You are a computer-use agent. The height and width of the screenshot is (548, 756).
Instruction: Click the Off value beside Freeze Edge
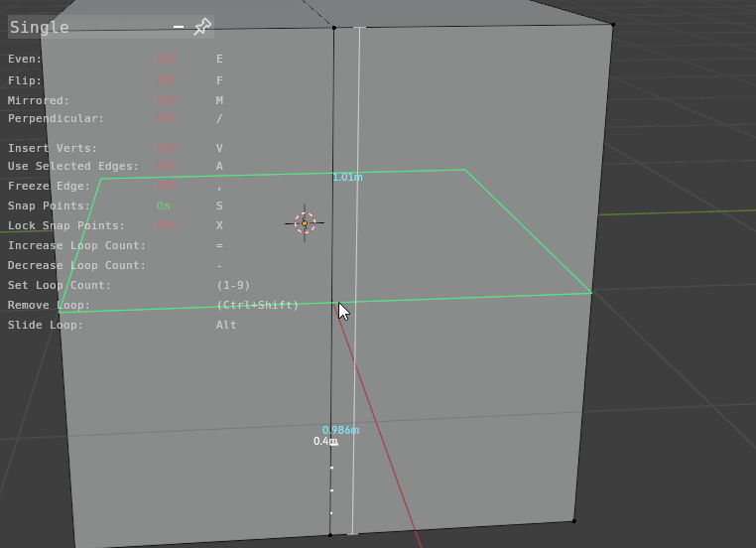(x=167, y=186)
